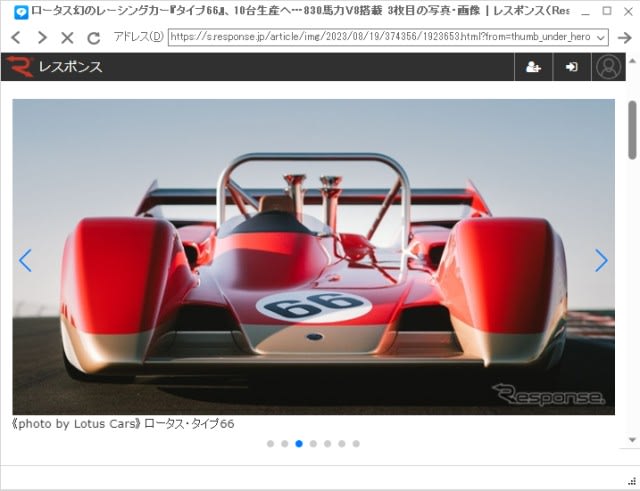The image size is (640, 491).
Task: Select the seventh gallery pagination dot
Action: point(356,444)
